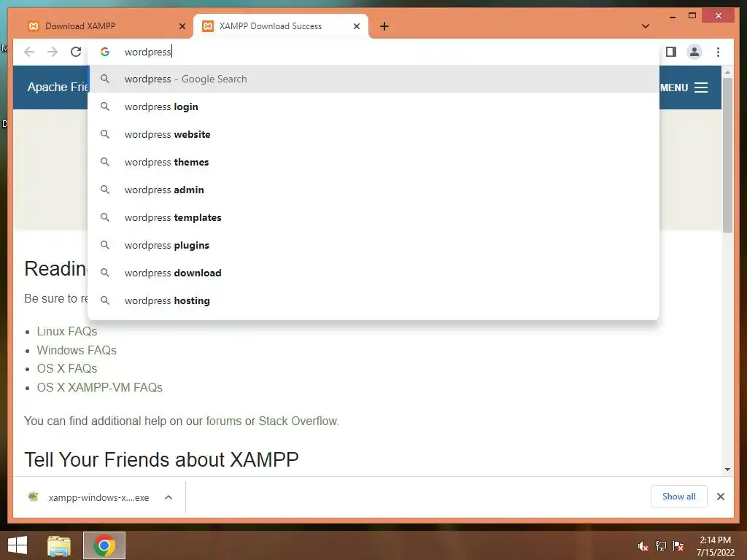Open the downloaded xampp-windows exe file
Viewport: 747px width, 560px height.
[89, 497]
